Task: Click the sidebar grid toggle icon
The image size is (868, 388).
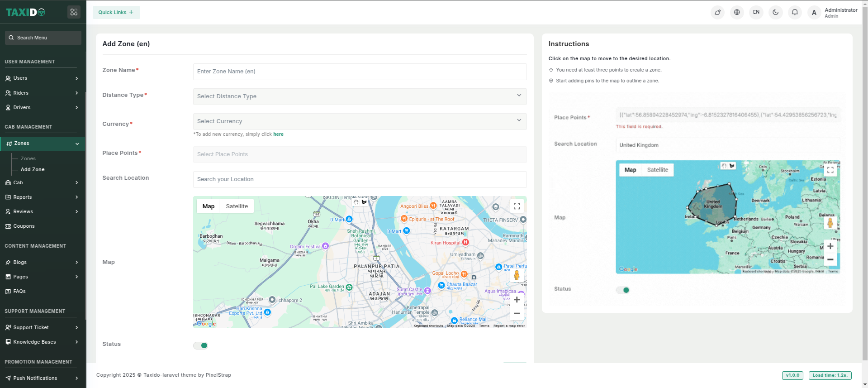Action: click(x=74, y=12)
